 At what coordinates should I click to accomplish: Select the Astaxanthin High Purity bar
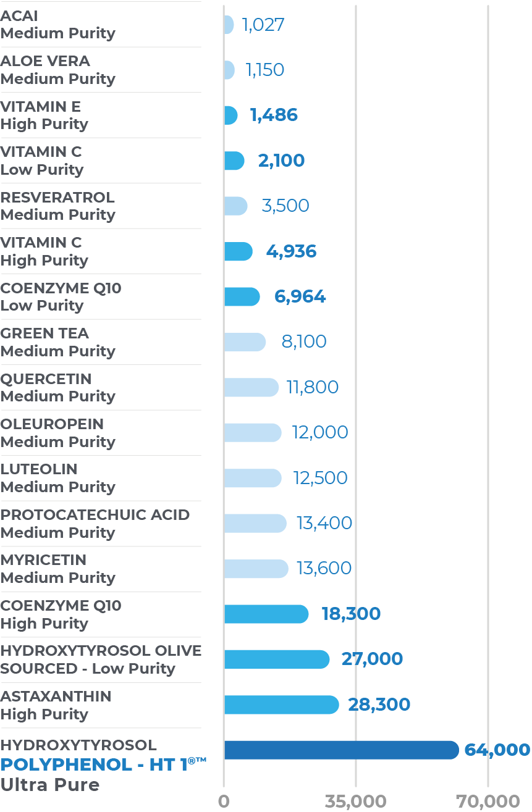click(281, 705)
